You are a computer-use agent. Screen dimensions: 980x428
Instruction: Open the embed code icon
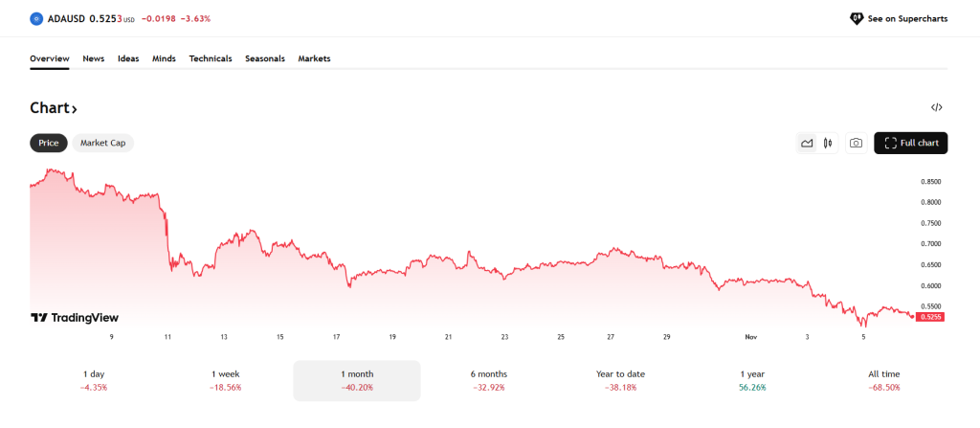coord(937,107)
